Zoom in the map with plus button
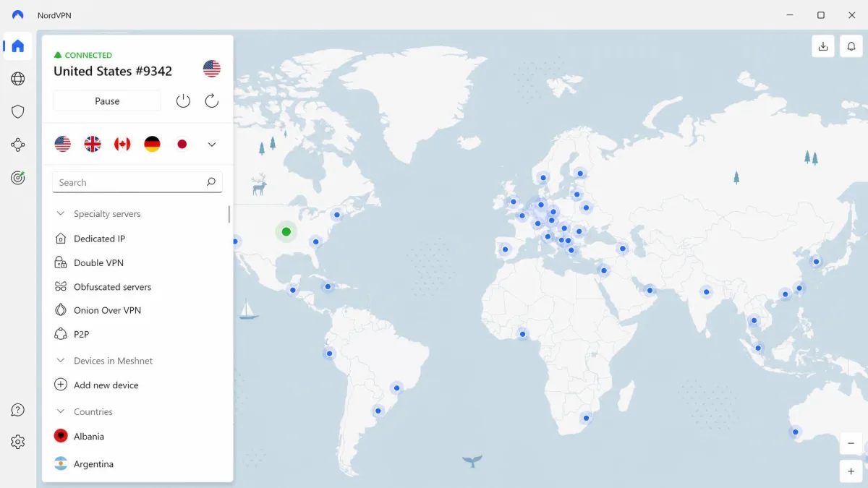Image resolution: width=868 pixels, height=488 pixels. (x=851, y=471)
